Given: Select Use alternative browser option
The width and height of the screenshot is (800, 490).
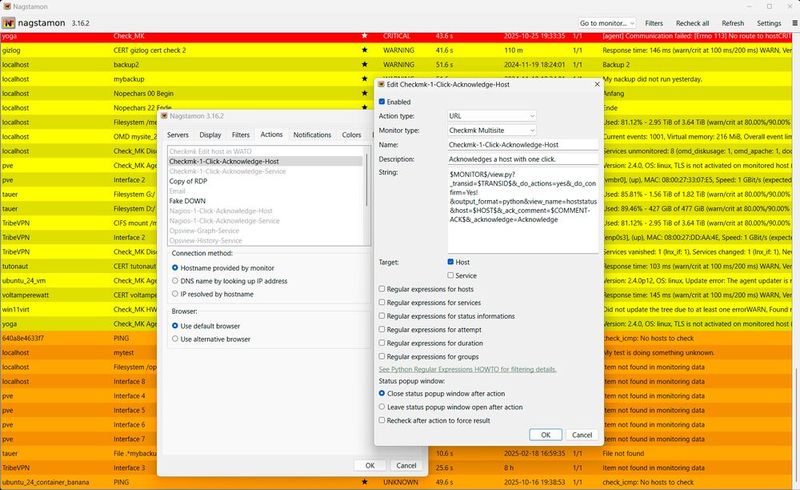Looking at the screenshot, I should tap(175, 339).
